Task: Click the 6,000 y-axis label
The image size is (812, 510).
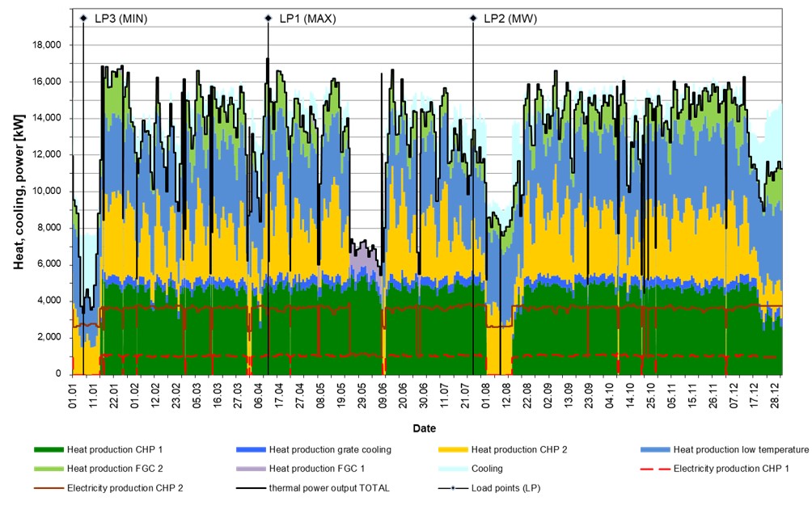Action: [x=49, y=264]
